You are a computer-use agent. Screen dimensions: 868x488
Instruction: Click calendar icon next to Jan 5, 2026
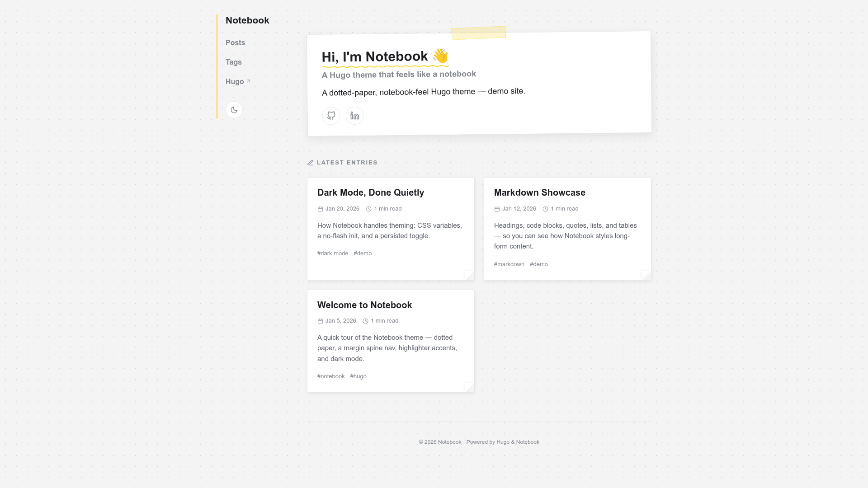[x=320, y=321]
